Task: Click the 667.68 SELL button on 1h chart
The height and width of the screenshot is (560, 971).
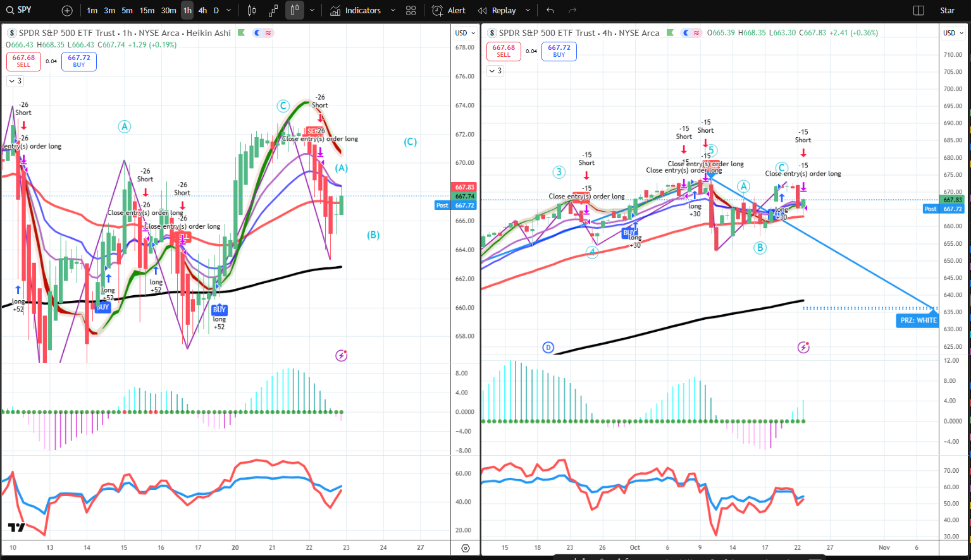Action: click(23, 61)
